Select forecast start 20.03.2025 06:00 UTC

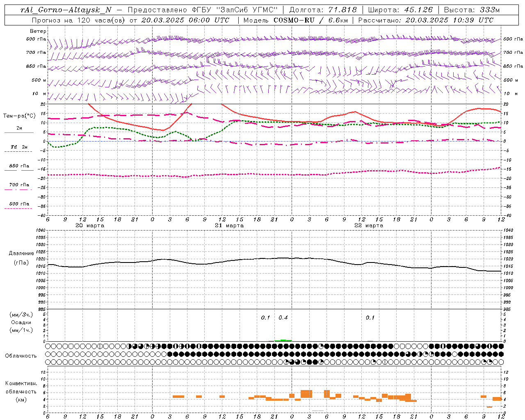[x=185, y=20]
